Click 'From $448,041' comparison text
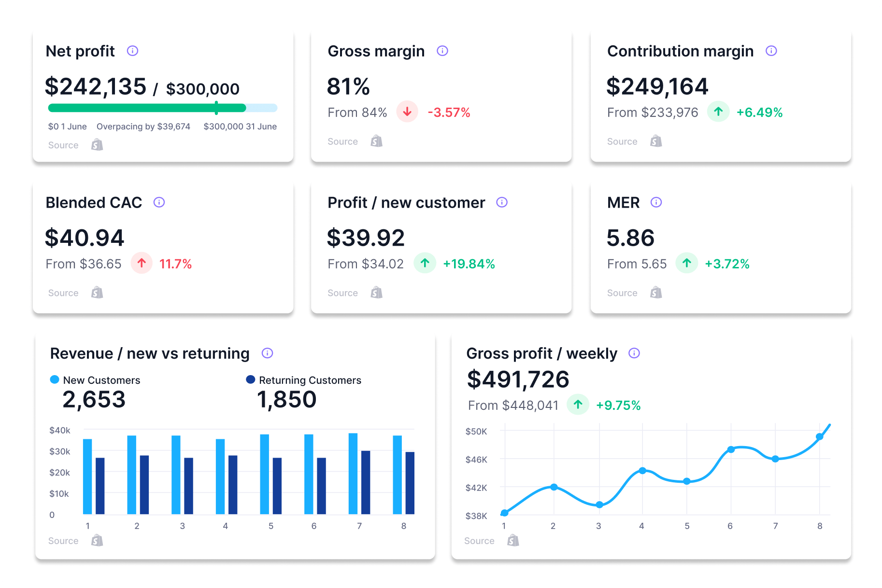Viewport: 882px width, 588px height. 513,405
